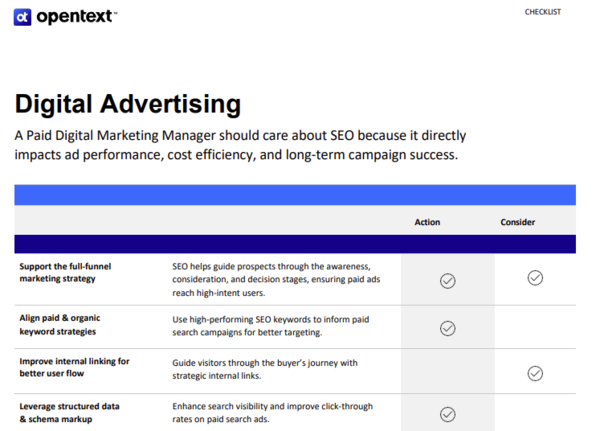Click Action check icon for structured data row
Viewport: 600px width, 431px height.
[448, 414]
